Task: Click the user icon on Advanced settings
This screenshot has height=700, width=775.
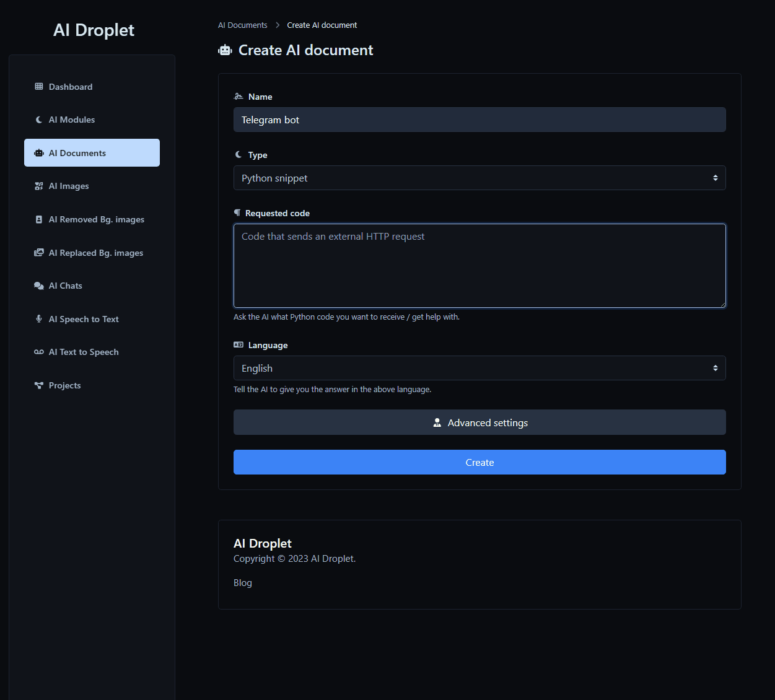Action: 437,422
